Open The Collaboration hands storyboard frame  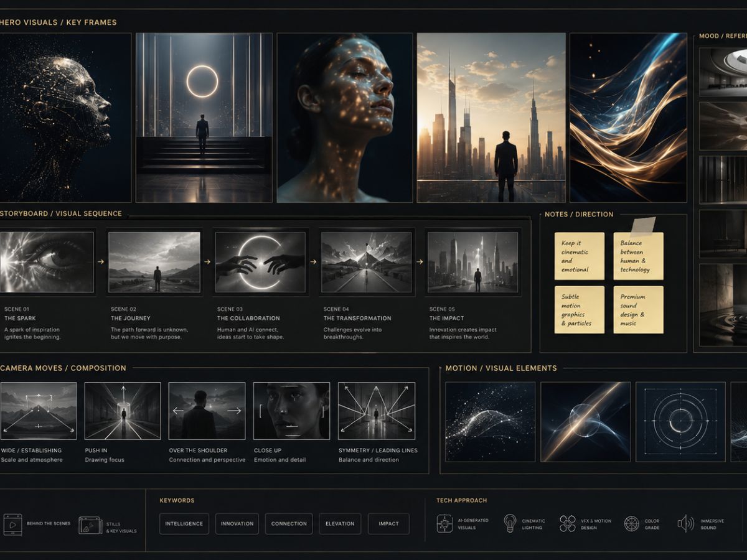coord(261,262)
